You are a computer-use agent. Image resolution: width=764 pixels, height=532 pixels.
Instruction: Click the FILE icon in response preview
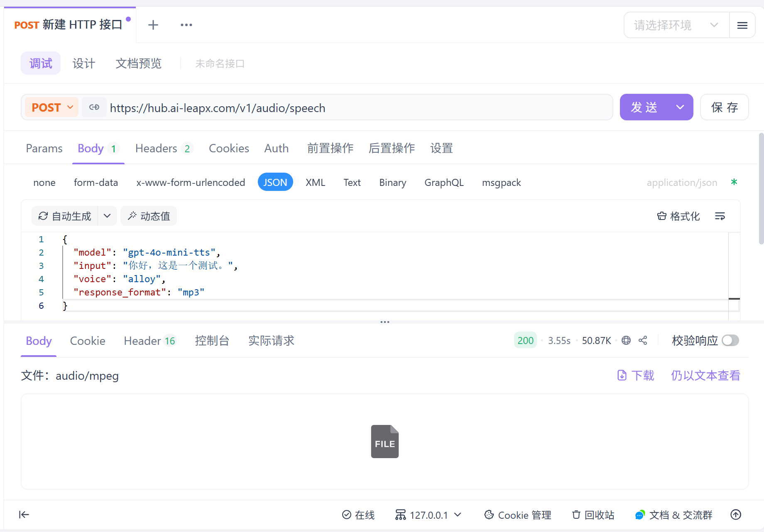pos(385,442)
